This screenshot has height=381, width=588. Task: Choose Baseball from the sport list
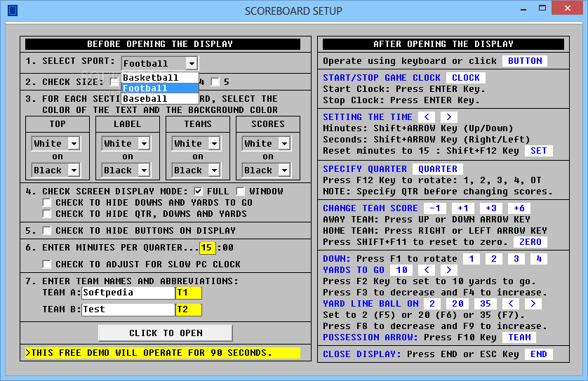[160, 99]
